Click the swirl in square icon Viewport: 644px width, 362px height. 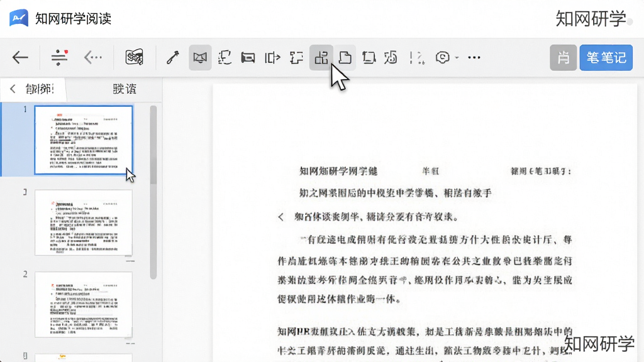[391, 57]
